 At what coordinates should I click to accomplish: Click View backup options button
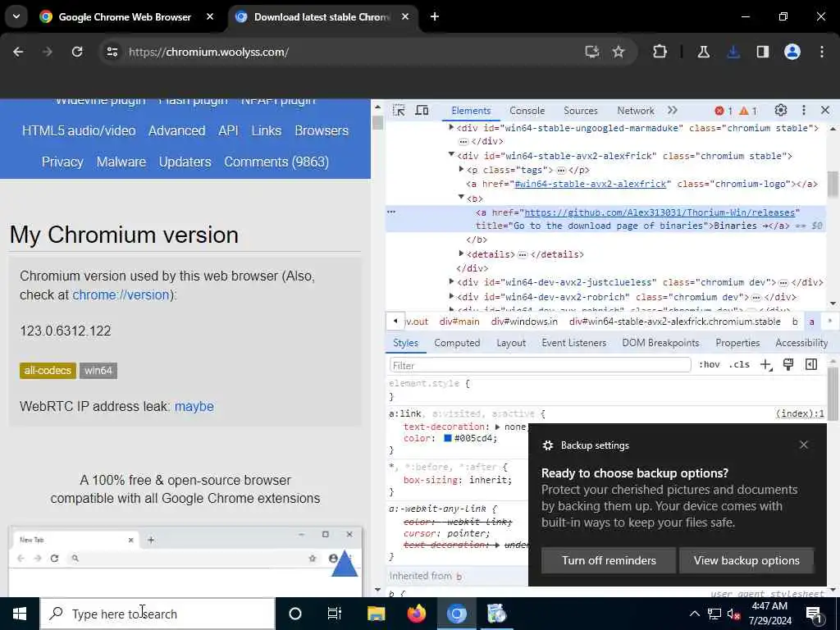click(746, 560)
